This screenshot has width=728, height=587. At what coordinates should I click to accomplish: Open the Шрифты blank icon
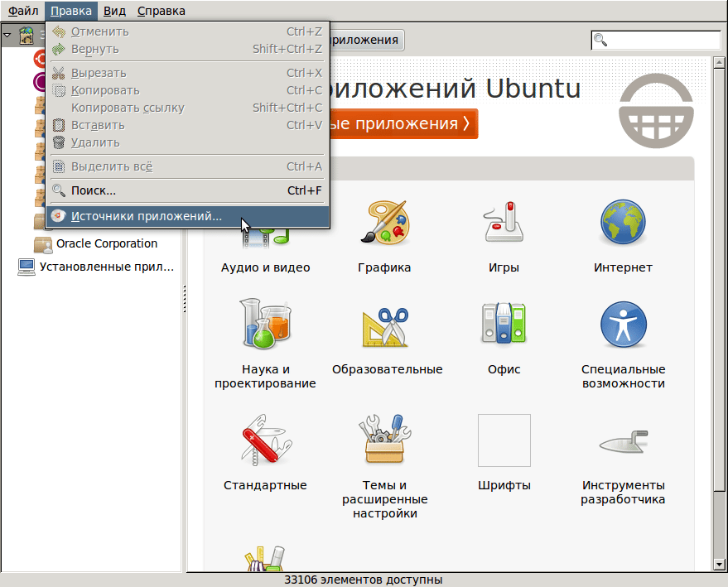504,440
